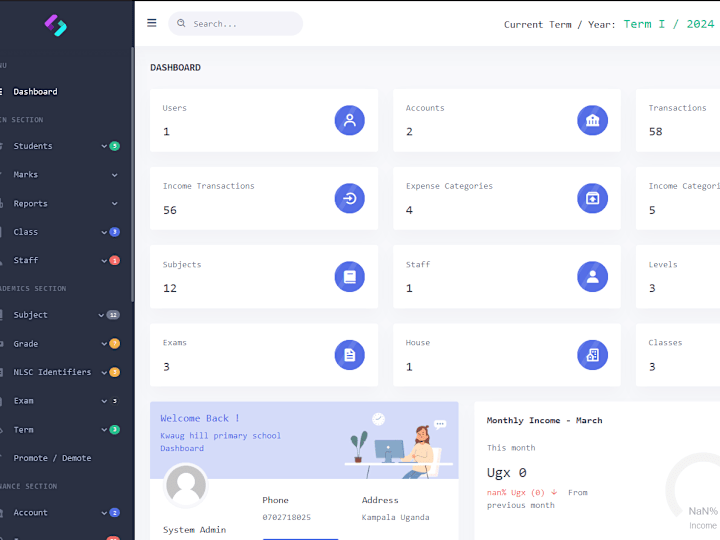The height and width of the screenshot is (540, 720).
Task: Click the app logo in sidebar
Action: tap(56, 25)
